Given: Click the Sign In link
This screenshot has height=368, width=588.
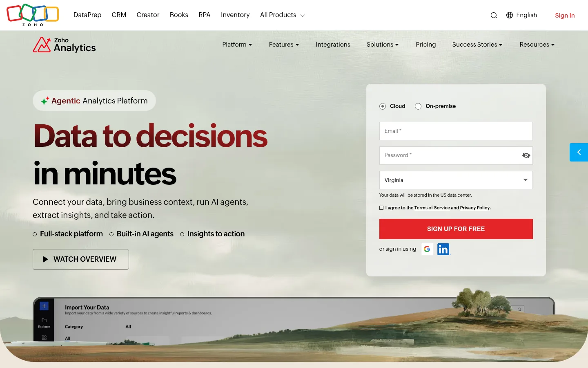Looking at the screenshot, I should pyautogui.click(x=565, y=16).
